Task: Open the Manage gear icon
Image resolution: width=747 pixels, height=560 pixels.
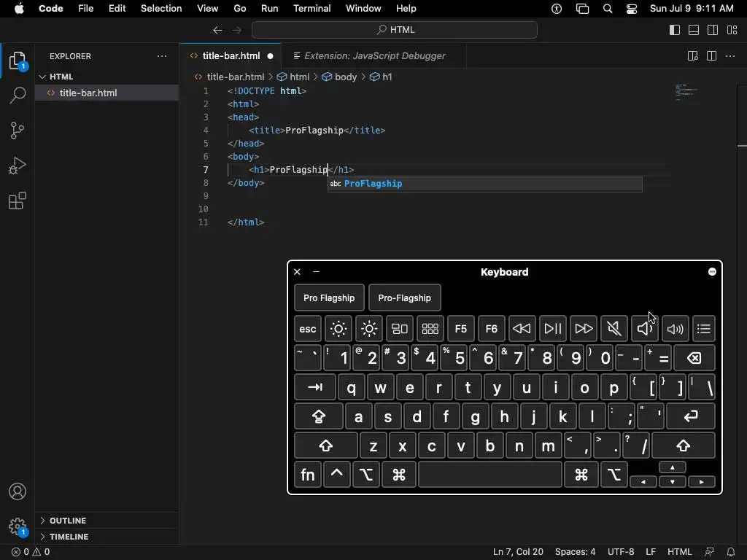Action: [x=18, y=526]
